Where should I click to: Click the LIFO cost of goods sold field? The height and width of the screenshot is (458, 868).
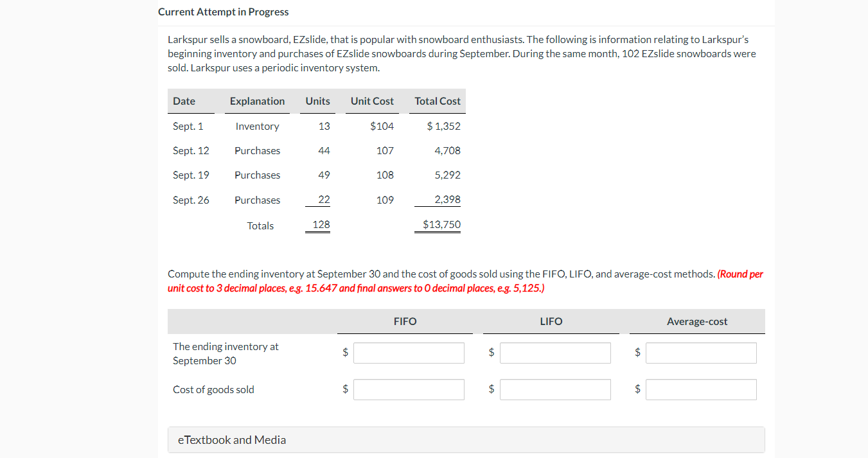coord(555,389)
